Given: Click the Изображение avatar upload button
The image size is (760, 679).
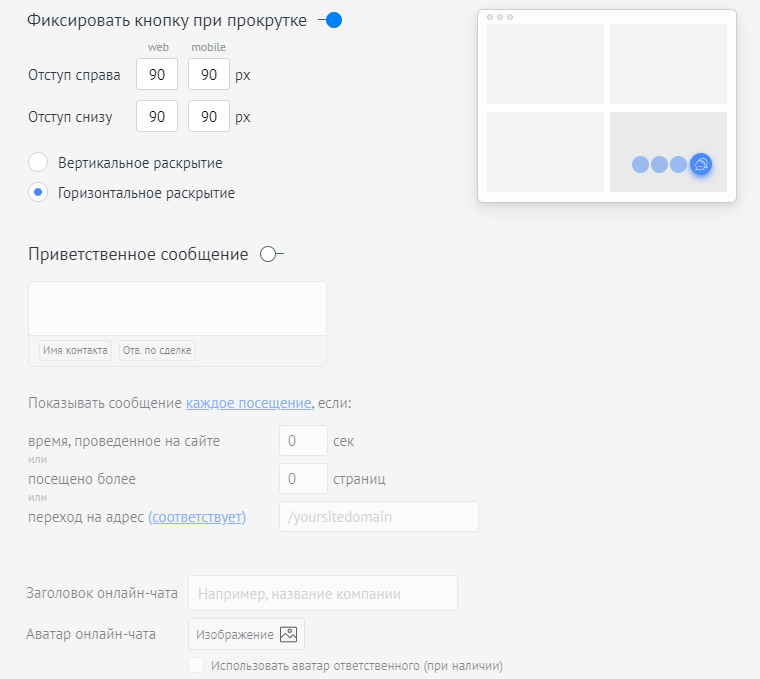Looking at the screenshot, I should click(246, 634).
